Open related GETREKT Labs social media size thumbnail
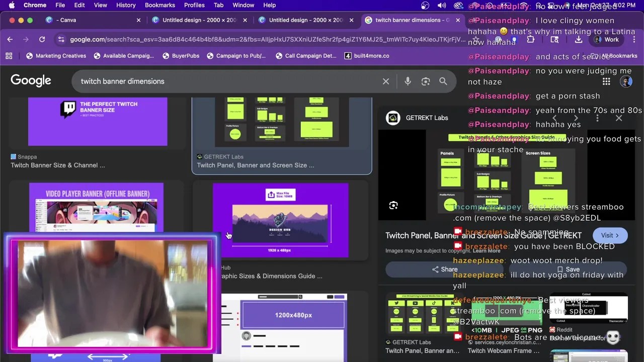Screen dimensions: 644x362 point(423,314)
